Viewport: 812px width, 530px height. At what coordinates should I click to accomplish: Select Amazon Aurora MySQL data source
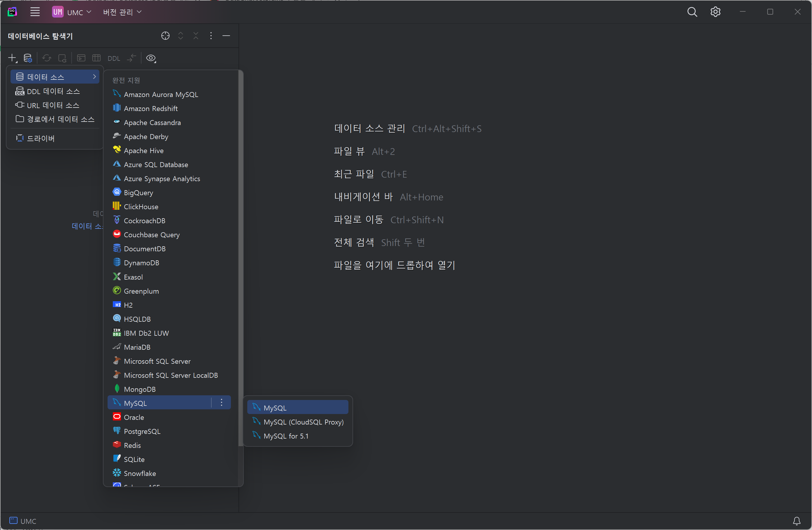(169, 94)
